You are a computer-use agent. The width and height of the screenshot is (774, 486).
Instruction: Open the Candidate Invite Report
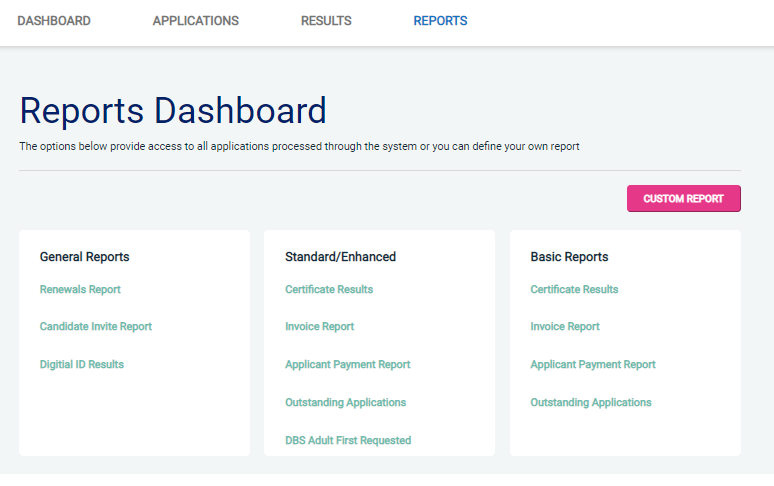click(x=96, y=327)
